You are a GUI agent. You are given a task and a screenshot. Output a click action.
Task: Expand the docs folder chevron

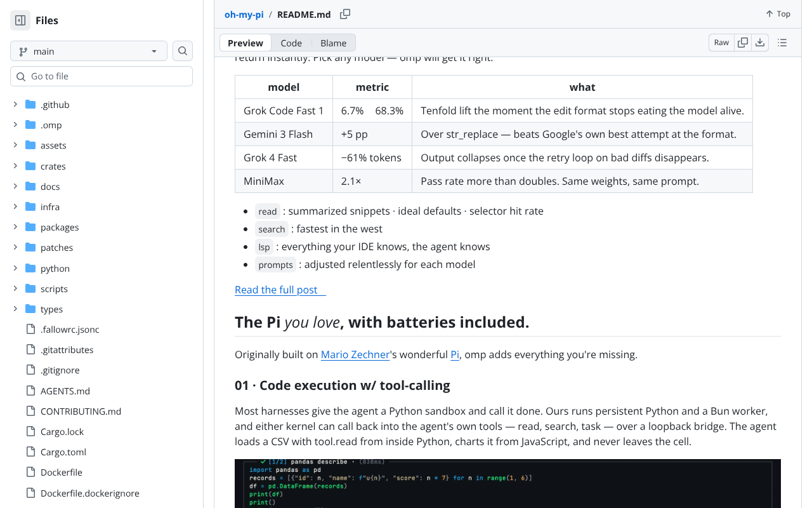(15, 186)
